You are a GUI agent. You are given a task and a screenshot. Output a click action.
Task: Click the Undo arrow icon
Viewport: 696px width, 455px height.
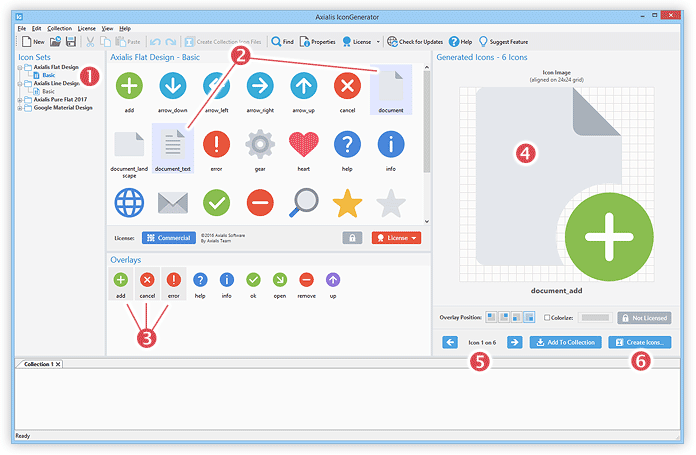coord(155,42)
